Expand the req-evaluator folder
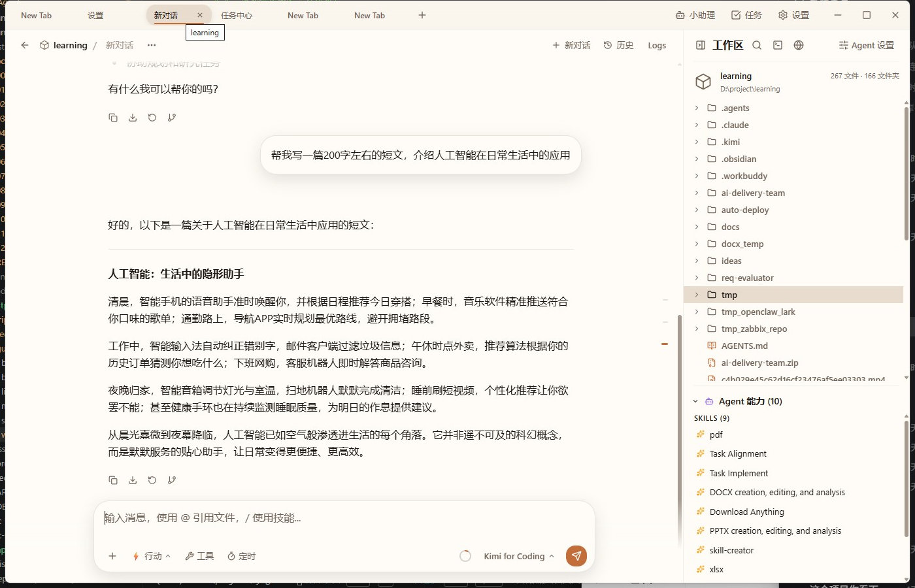Screen dimensions: 915x588 click(697, 278)
